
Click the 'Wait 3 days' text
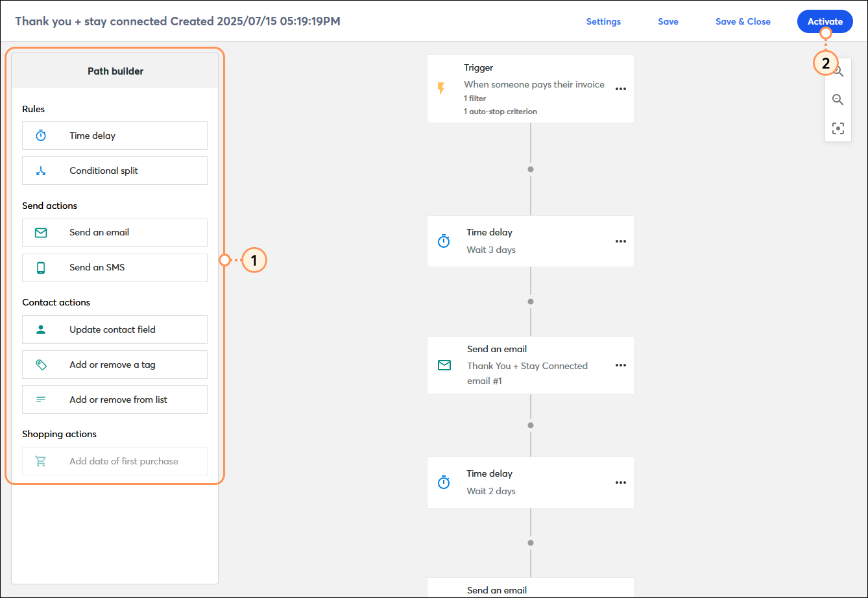491,250
